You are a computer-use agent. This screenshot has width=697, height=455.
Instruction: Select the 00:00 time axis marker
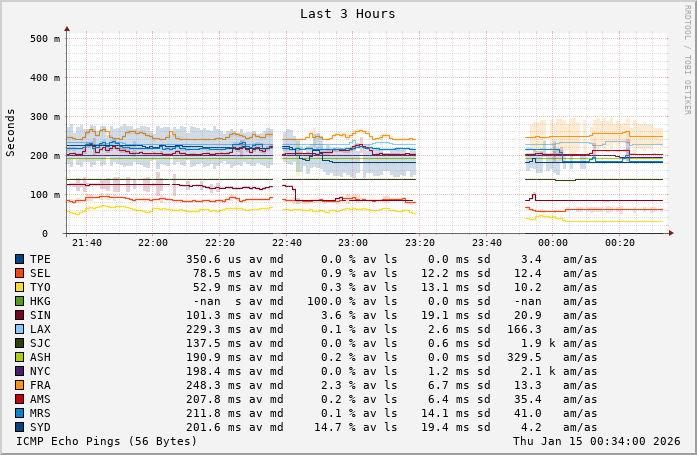553,243
